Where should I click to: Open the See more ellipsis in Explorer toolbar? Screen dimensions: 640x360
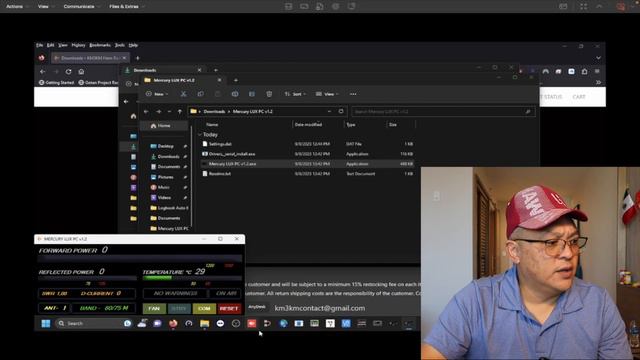353,94
